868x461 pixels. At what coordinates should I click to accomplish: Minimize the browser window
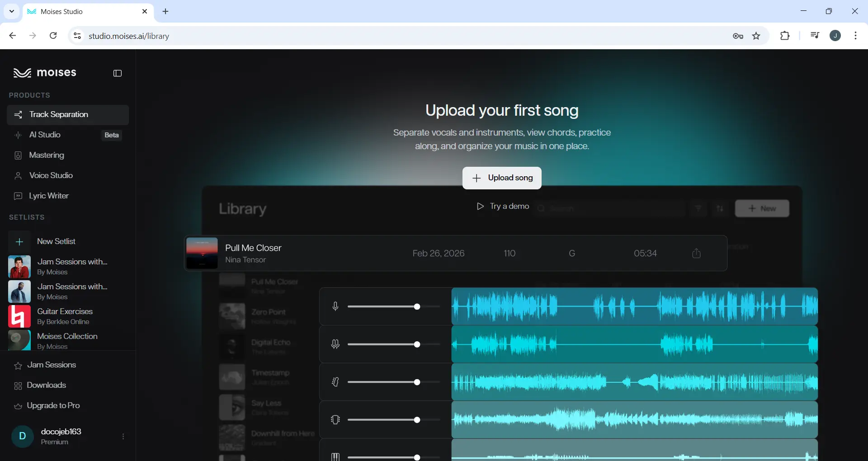coord(803,11)
